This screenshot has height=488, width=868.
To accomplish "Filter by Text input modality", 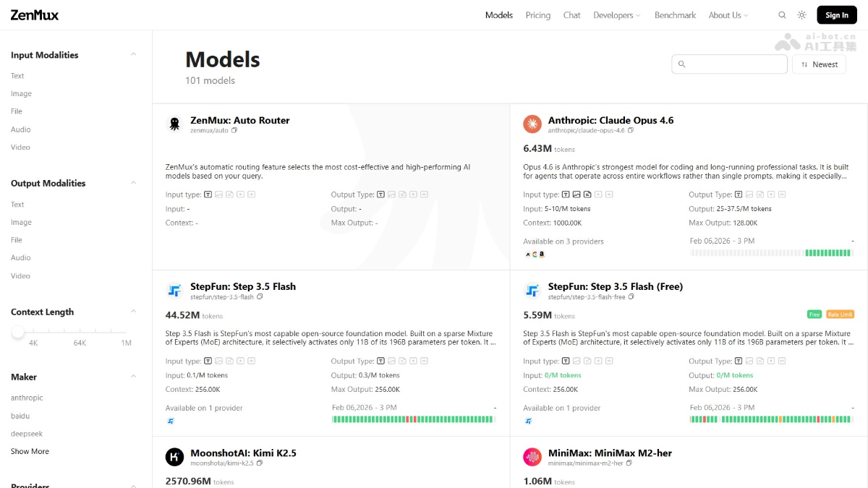I will (x=17, y=76).
